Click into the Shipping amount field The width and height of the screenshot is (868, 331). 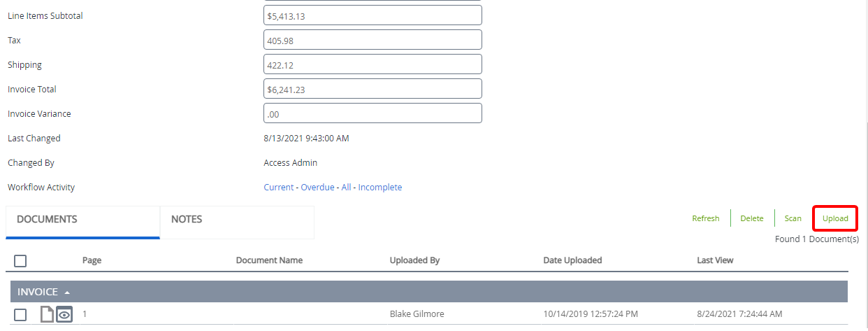(x=372, y=64)
